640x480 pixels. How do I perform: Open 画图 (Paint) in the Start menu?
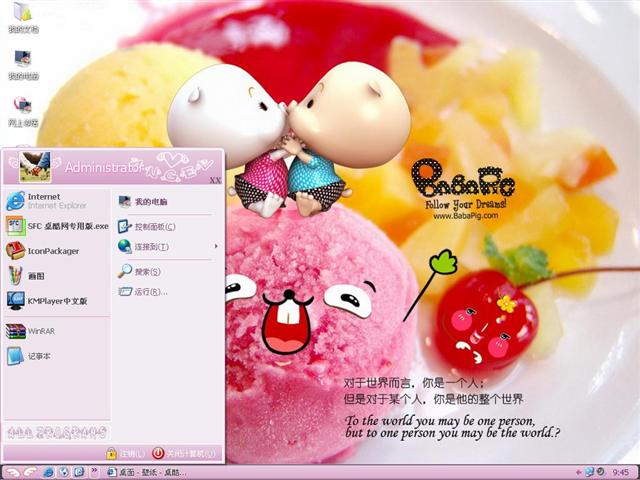tap(56, 276)
